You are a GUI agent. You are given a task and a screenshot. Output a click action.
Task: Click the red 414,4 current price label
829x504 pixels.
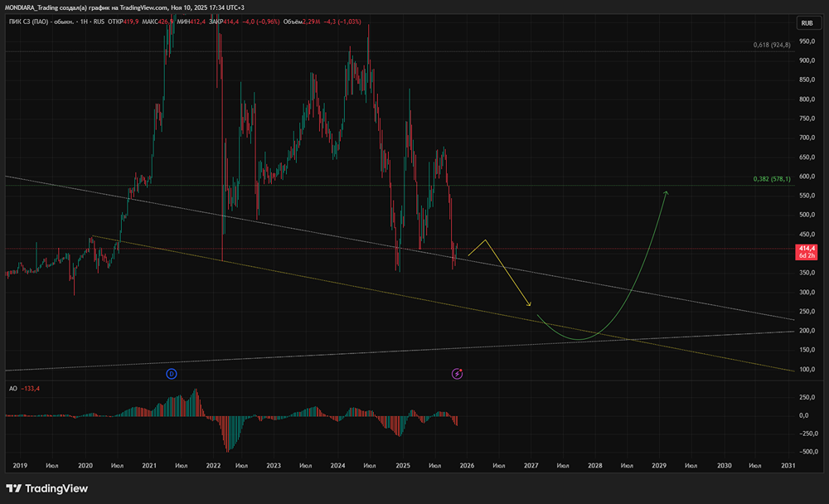pyautogui.click(x=807, y=252)
